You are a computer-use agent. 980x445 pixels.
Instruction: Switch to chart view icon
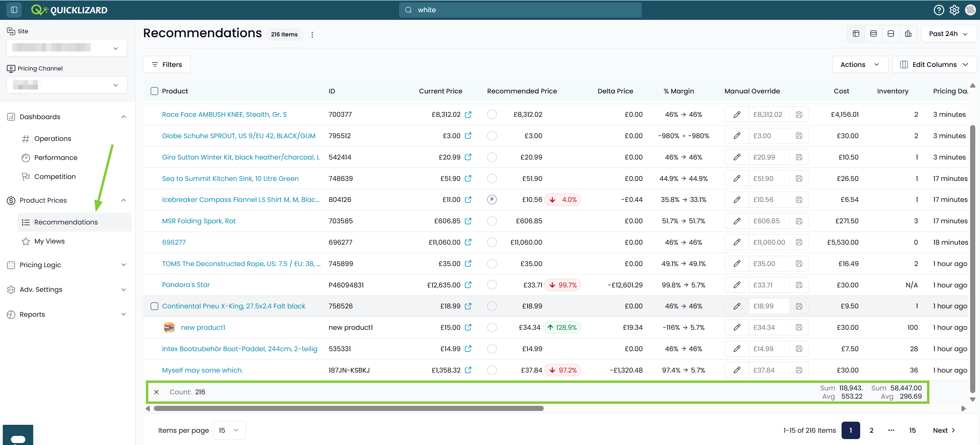coord(908,34)
